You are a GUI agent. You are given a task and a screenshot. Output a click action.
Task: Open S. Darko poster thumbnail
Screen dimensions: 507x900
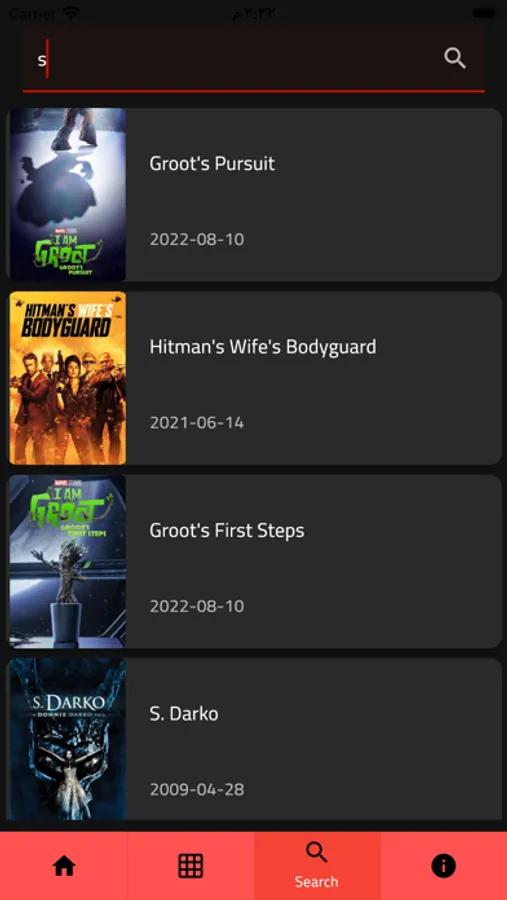point(68,739)
